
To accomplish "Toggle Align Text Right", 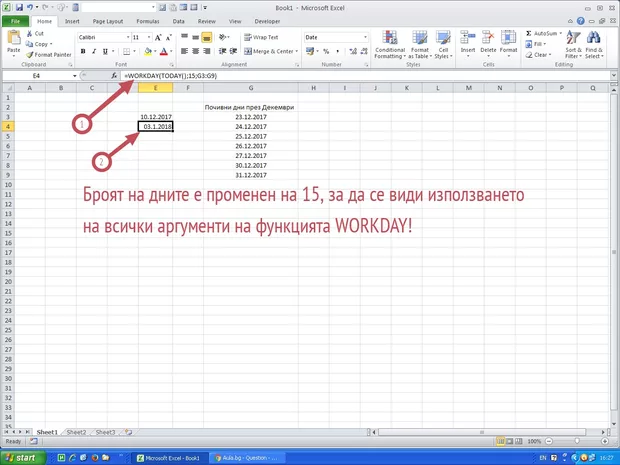I will pyautogui.click(x=206, y=51).
